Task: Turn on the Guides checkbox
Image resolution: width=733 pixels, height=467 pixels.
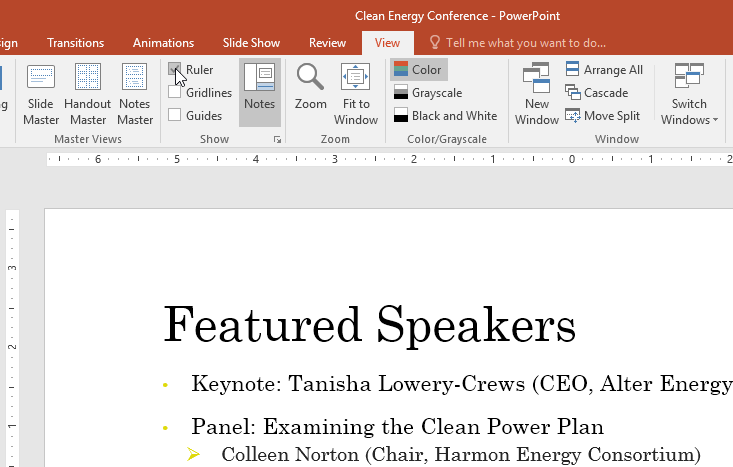Action: 175,115
